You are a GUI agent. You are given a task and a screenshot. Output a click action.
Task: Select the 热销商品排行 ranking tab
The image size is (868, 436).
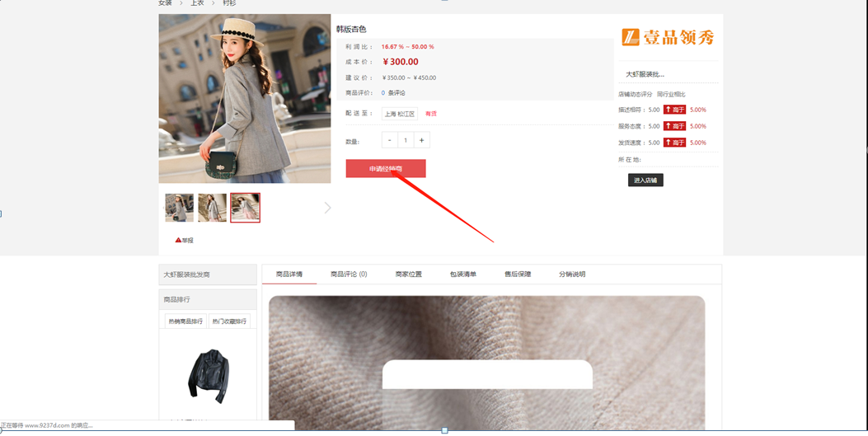tap(185, 321)
